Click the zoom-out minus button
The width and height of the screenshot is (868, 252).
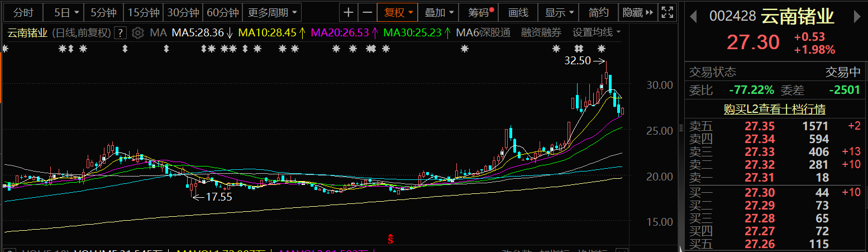click(367, 12)
